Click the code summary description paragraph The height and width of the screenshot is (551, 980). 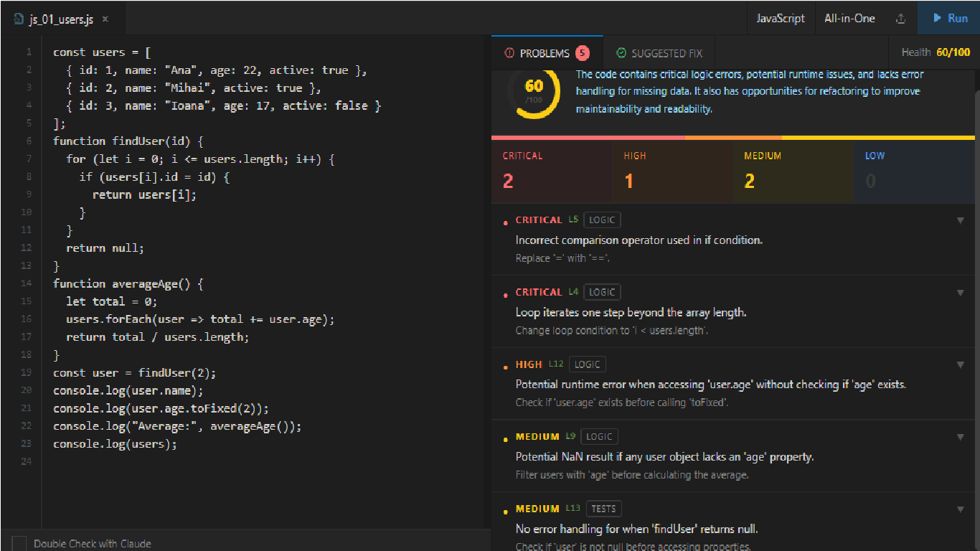coord(750,92)
